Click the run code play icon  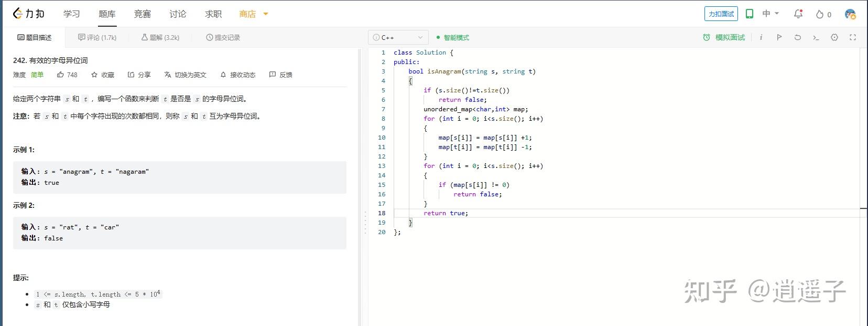779,37
